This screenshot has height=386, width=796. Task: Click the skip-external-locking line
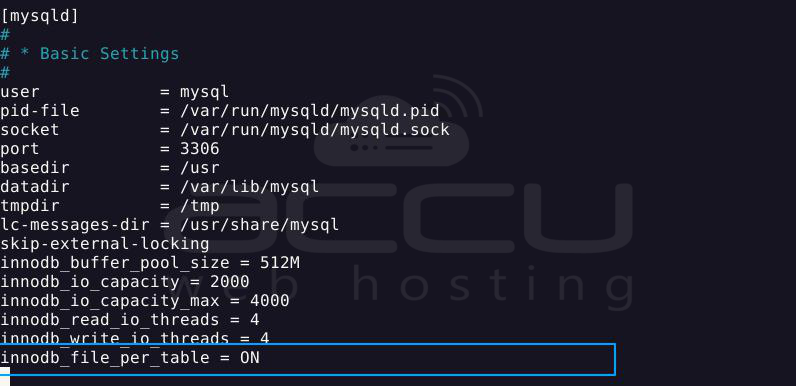coord(105,244)
